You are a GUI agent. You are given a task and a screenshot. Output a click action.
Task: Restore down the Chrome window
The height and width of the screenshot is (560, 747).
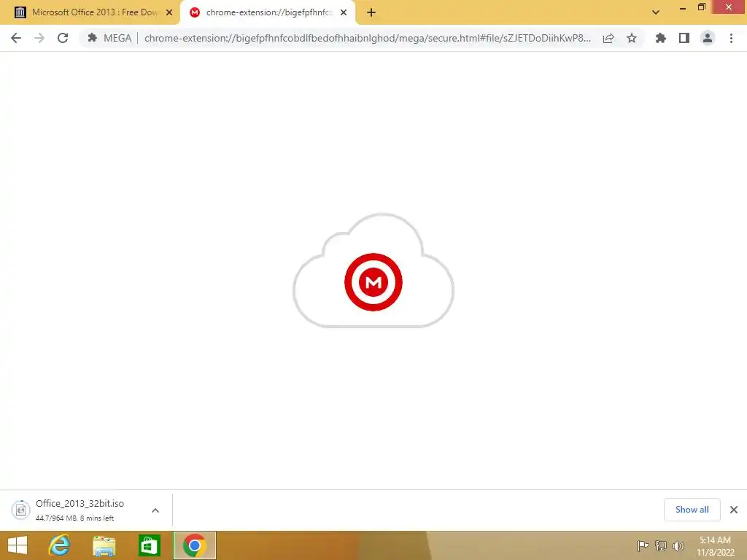(x=701, y=7)
